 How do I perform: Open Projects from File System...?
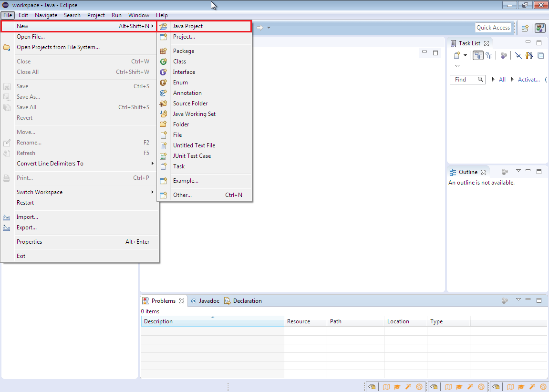tap(80, 47)
